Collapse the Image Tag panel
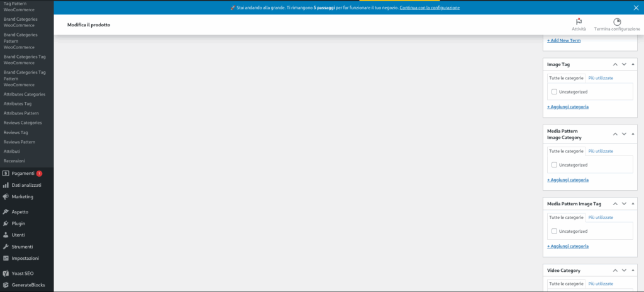 click(633, 65)
